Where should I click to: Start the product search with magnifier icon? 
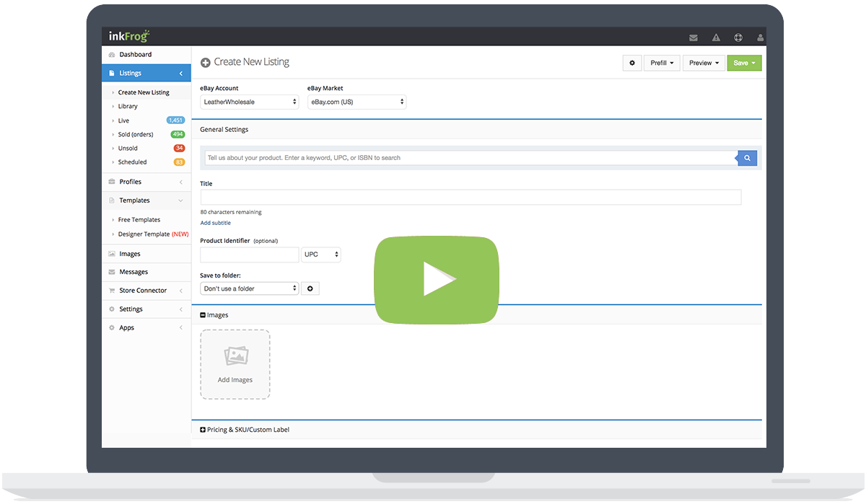(x=747, y=158)
